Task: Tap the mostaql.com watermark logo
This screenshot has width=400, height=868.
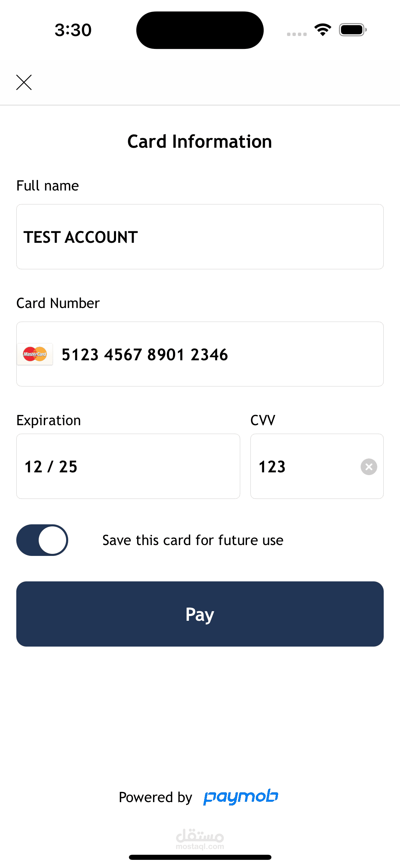Action: tap(200, 839)
